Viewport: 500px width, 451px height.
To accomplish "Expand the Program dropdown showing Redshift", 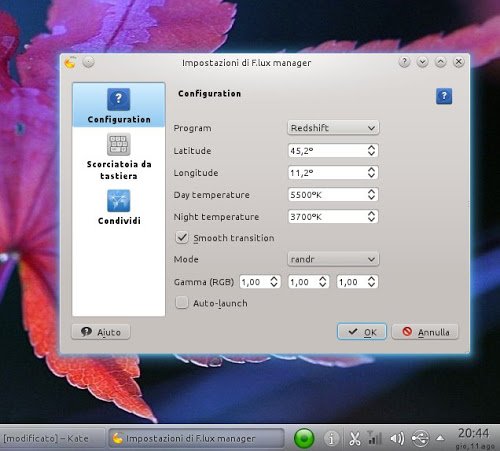I will click(x=333, y=128).
